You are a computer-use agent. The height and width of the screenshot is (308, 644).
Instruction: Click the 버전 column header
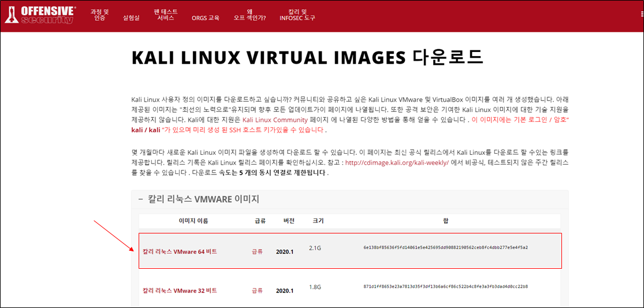[x=289, y=221]
